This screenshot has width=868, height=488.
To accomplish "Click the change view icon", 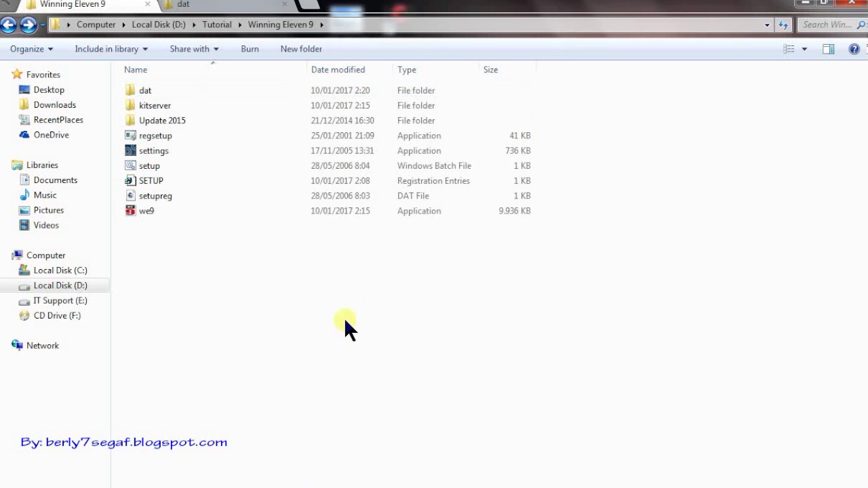I will coord(789,49).
